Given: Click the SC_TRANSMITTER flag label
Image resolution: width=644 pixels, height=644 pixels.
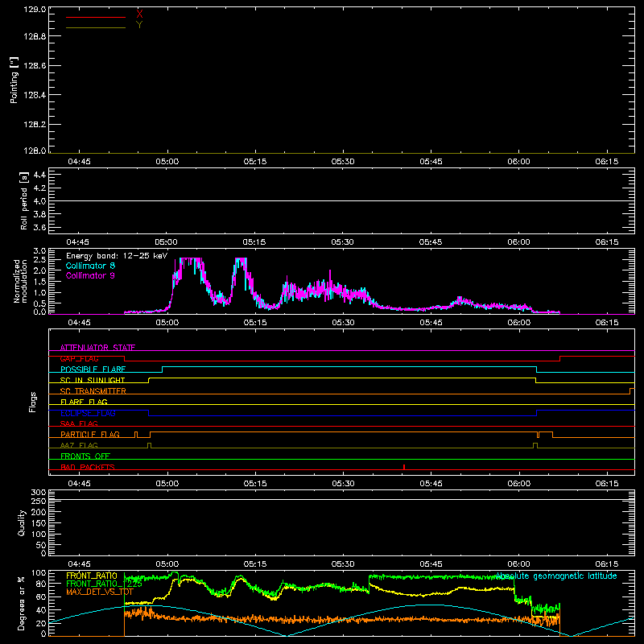Looking at the screenshot, I should point(93,391).
